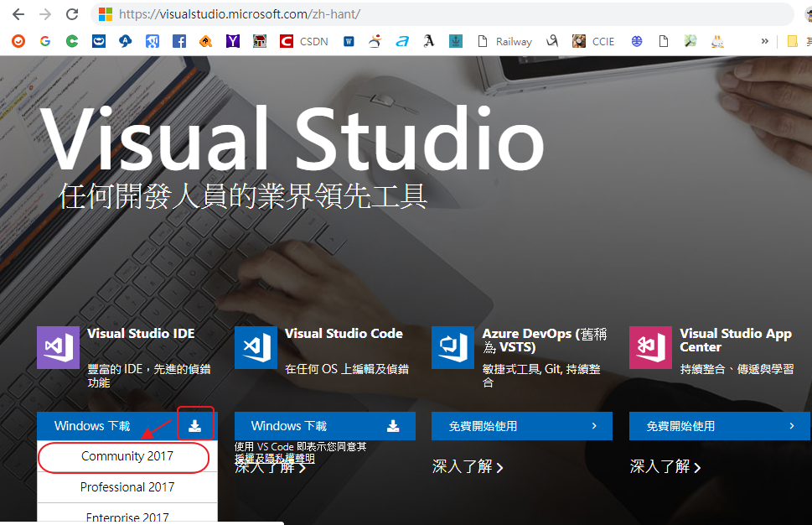Open the Facebook bookmark
Screen dimensions: 812x525
click(x=179, y=41)
